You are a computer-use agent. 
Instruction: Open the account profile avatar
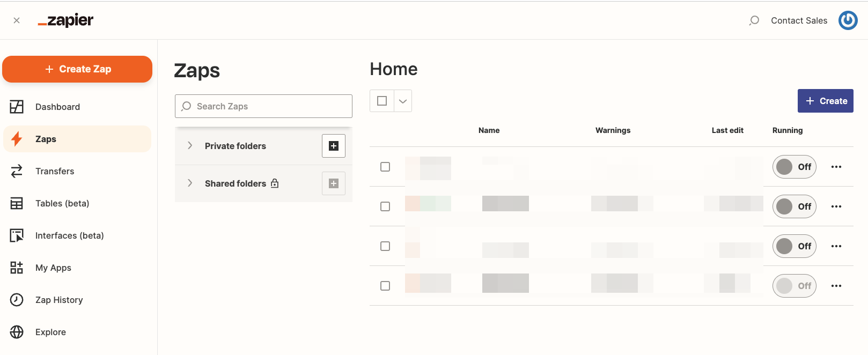click(848, 20)
